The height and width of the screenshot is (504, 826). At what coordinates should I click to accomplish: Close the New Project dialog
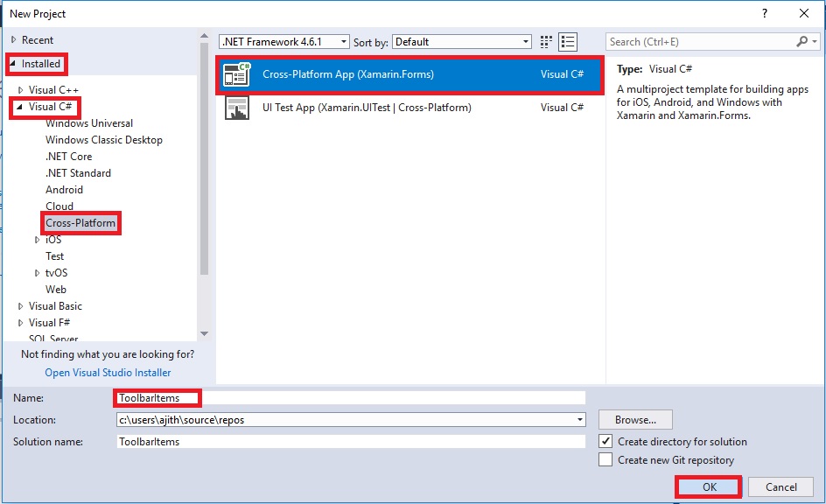pos(804,14)
